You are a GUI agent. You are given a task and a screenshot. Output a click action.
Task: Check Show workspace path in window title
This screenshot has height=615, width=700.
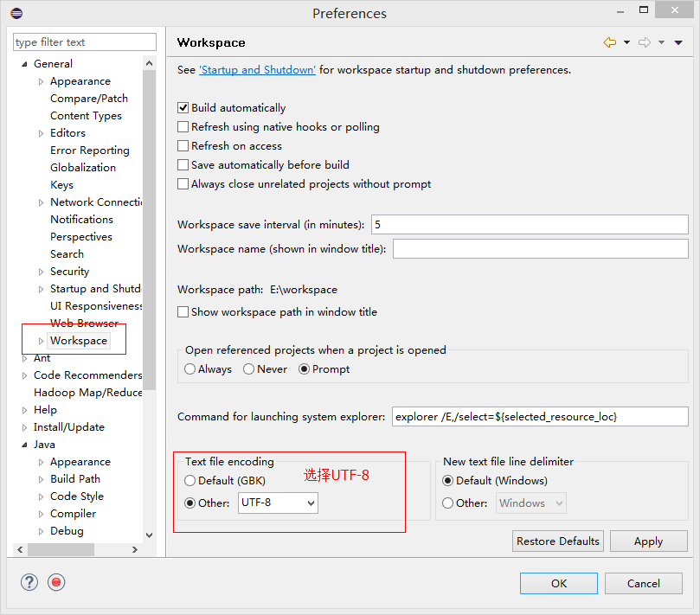(183, 311)
